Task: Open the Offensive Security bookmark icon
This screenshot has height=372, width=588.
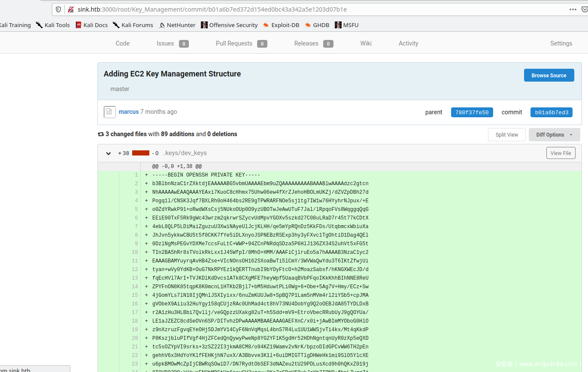Action: pos(204,25)
